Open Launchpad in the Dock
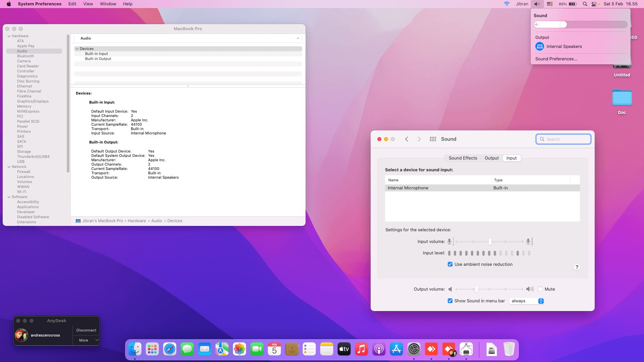The image size is (644, 362). click(152, 349)
